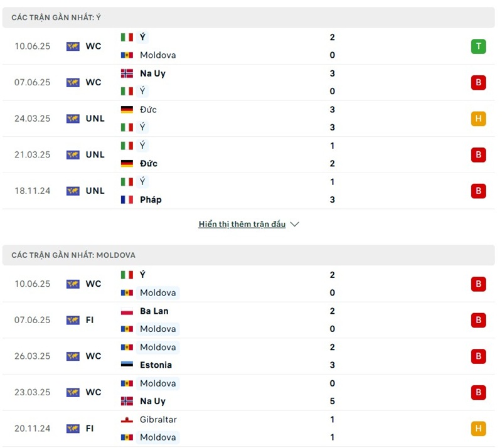Click the WC competition icon on 26.03.25

73,356
